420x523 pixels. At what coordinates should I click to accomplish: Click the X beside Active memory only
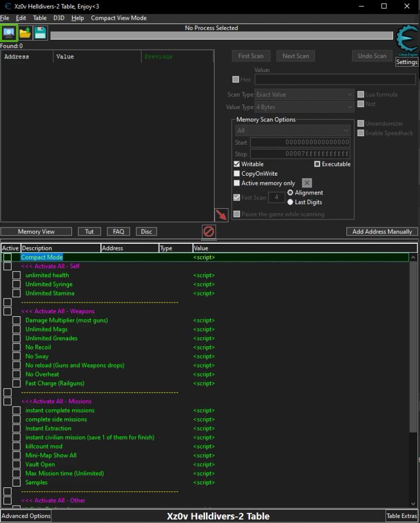(307, 183)
